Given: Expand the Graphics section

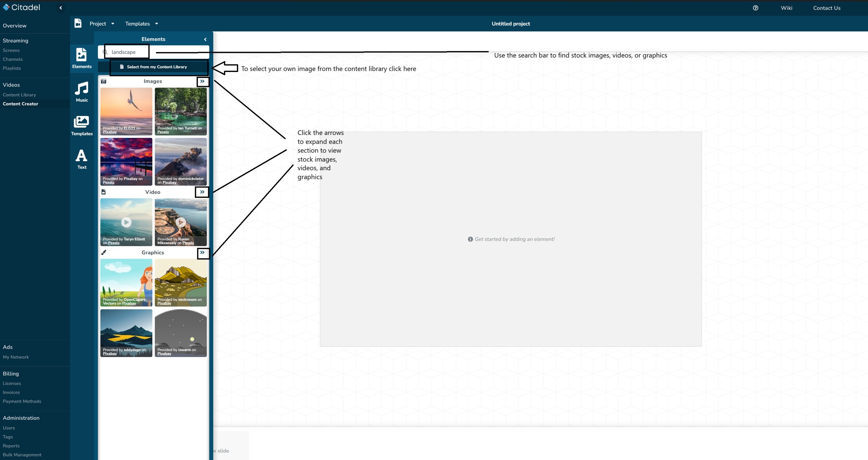Looking at the screenshot, I should pos(202,252).
